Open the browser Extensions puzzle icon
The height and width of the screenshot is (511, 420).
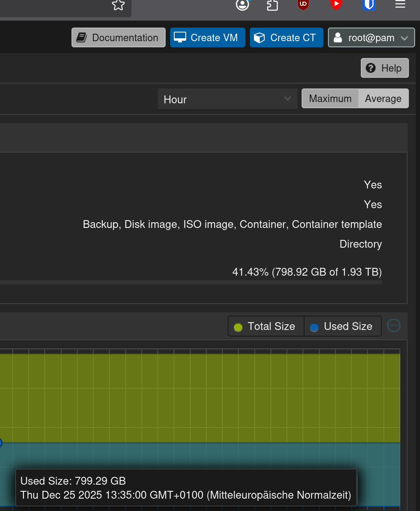tap(272, 5)
